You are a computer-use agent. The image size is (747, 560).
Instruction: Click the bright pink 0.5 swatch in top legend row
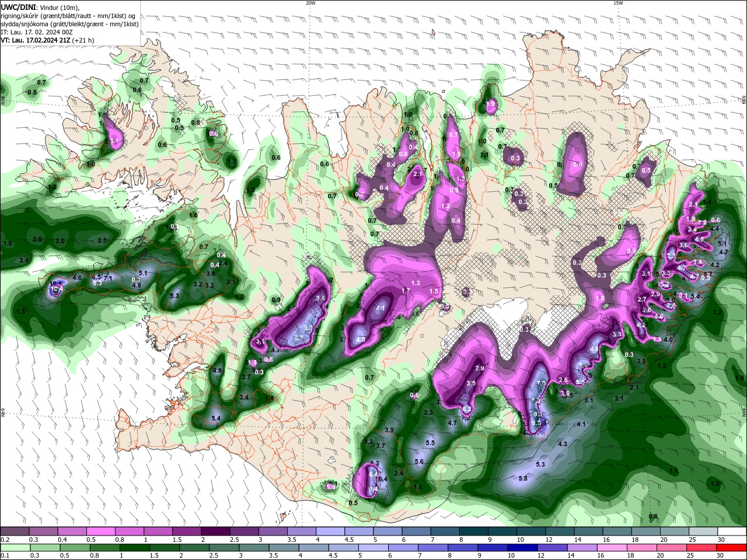tap(100, 531)
